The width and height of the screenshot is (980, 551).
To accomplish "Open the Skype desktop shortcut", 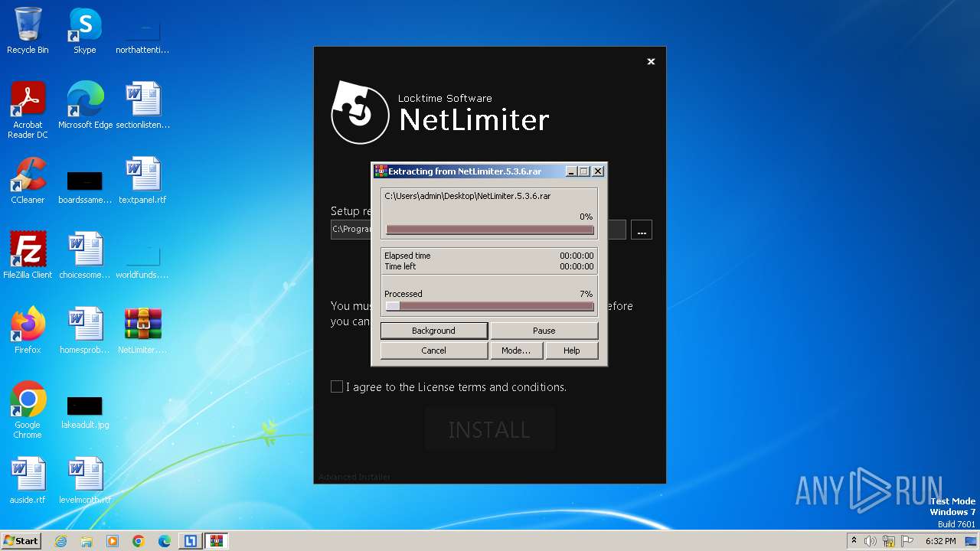I will pos(84,31).
